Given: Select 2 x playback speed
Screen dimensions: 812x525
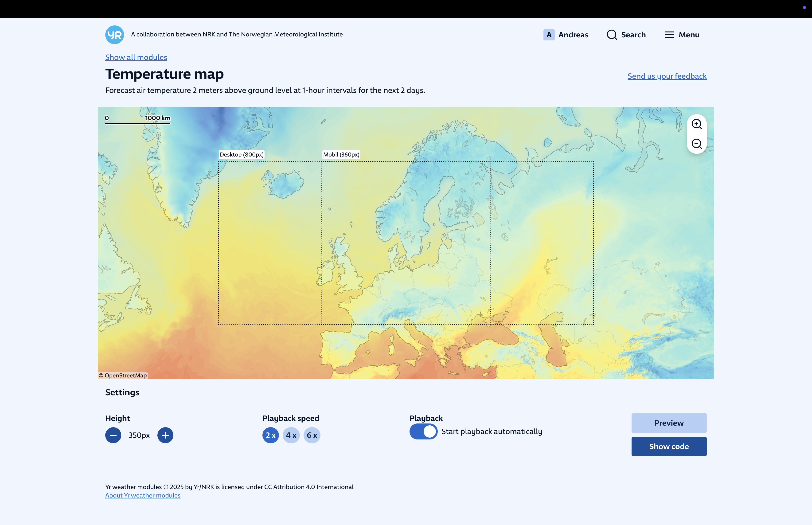Looking at the screenshot, I should tap(271, 435).
